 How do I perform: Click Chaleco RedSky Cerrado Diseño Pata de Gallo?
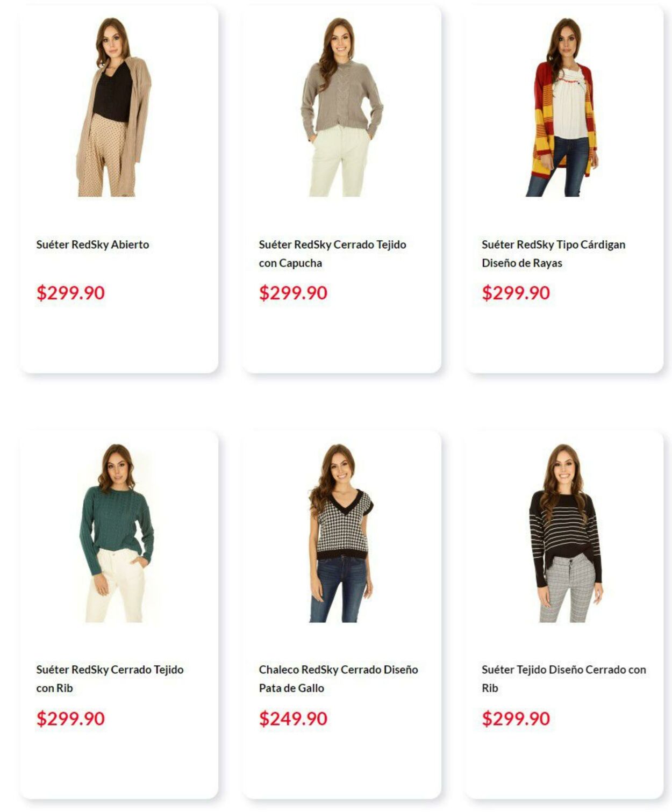pos(338,679)
